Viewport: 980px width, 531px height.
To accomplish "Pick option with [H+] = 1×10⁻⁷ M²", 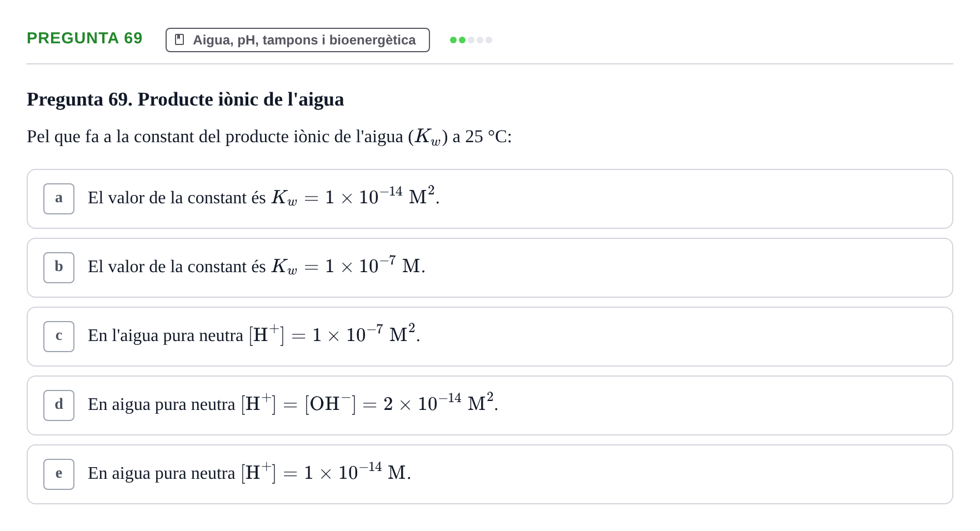I will (x=490, y=337).
